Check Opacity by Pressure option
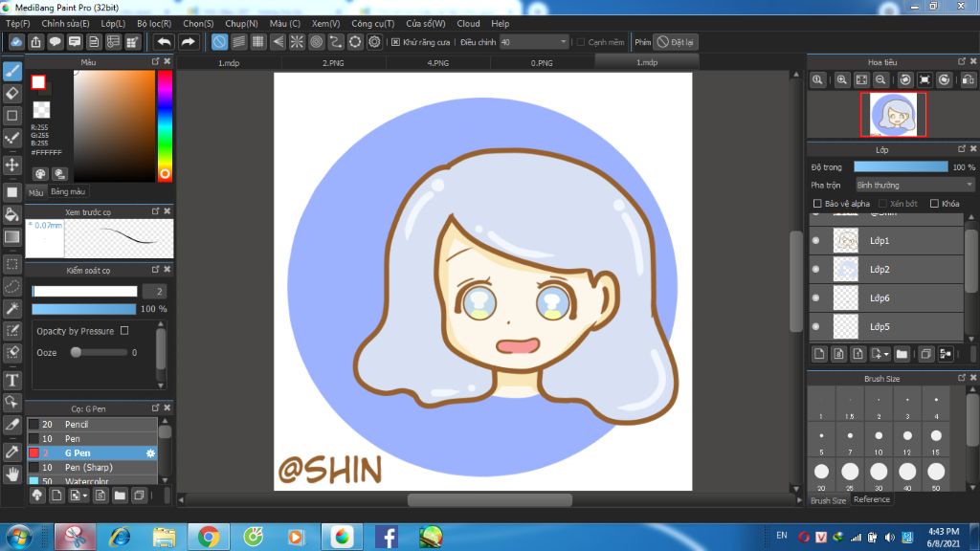Image resolution: width=980 pixels, height=551 pixels. (124, 330)
